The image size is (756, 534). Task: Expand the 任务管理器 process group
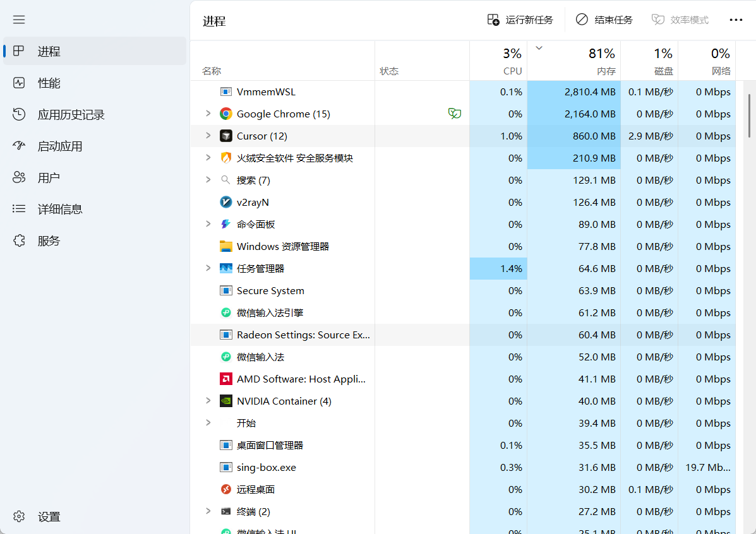point(208,268)
